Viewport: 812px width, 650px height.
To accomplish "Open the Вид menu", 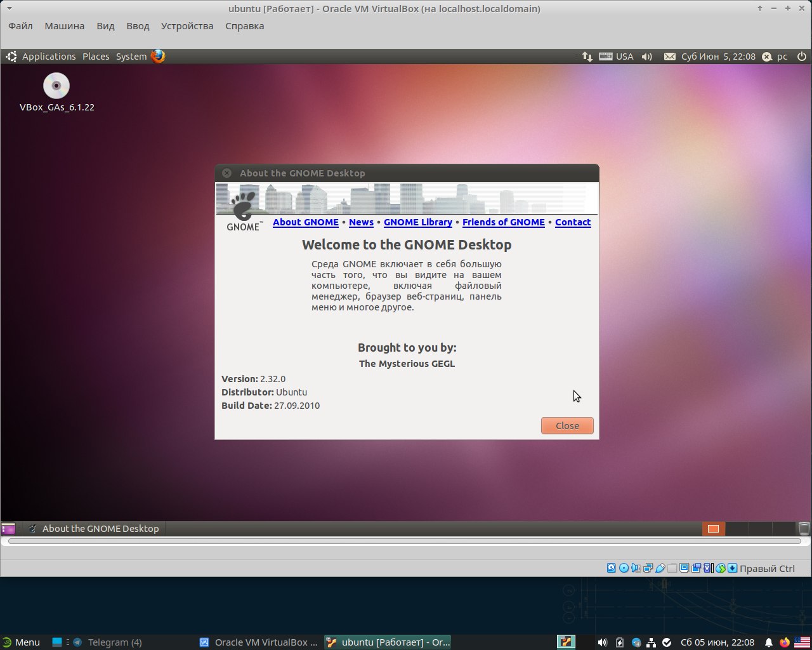I will (x=105, y=26).
